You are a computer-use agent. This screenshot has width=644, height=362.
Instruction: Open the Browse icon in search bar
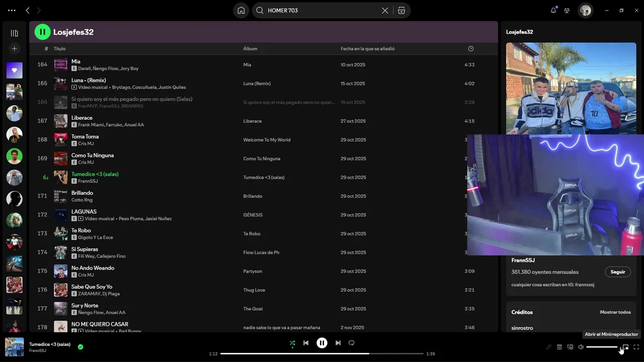401,10
